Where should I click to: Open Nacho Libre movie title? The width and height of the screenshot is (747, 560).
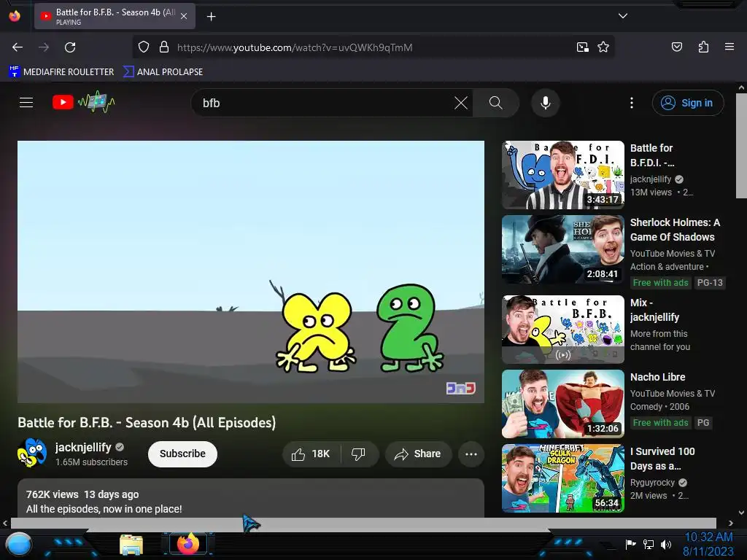657,377
